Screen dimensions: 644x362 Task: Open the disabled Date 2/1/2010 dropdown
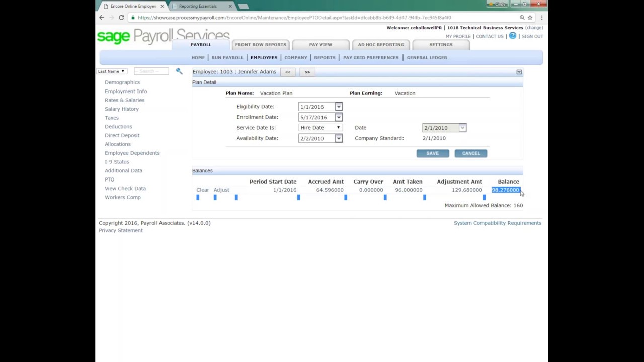click(x=462, y=128)
